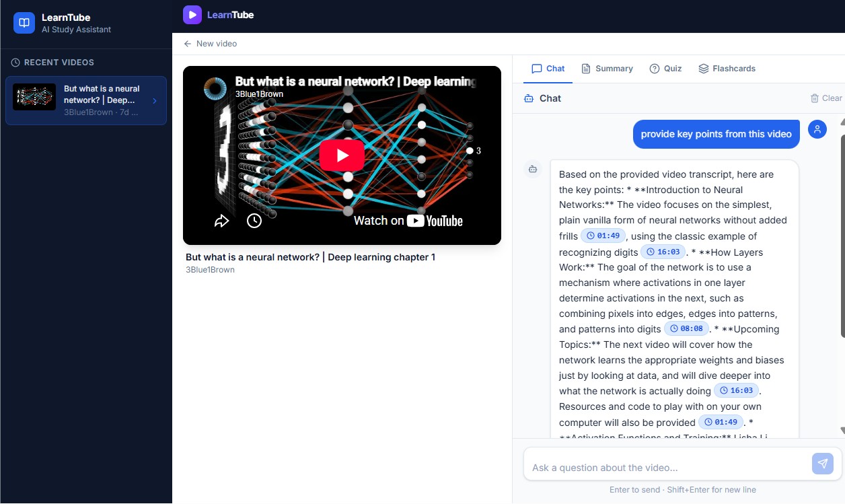Click the 3Blue1Brown name on the video player
Screen dimensions: 845x504
[259, 94]
